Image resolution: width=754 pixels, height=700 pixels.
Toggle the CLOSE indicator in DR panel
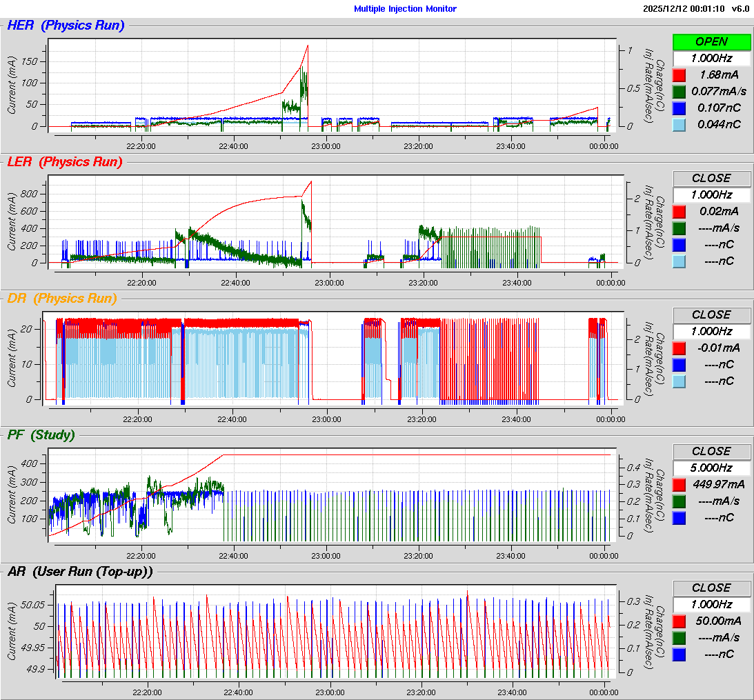[x=711, y=314]
